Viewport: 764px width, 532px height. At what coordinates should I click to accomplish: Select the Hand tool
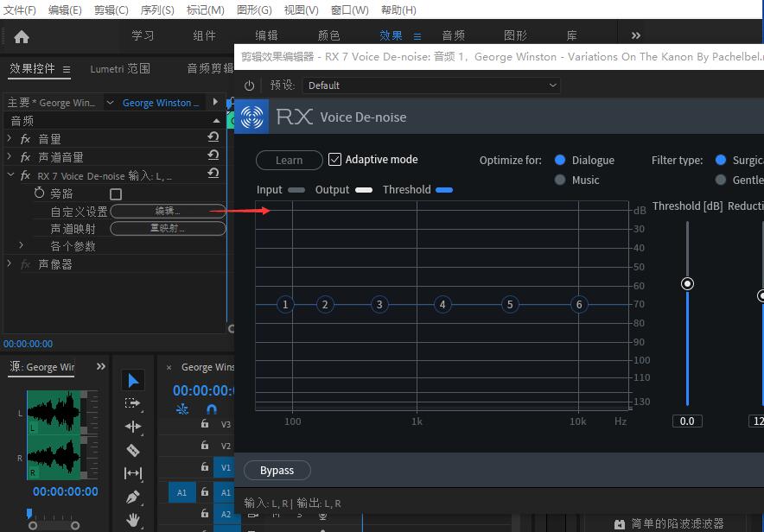(133, 520)
